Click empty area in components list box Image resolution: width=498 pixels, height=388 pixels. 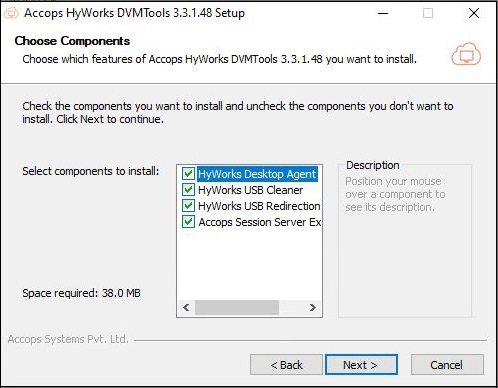coord(249,264)
